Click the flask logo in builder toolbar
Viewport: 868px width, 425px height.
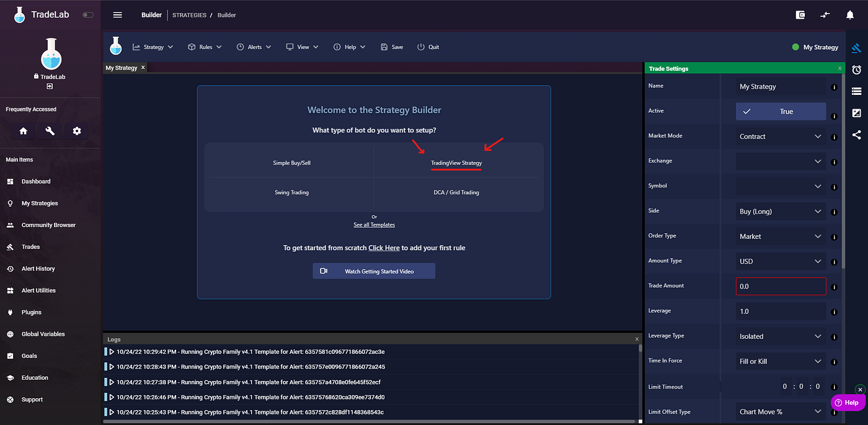tap(116, 46)
